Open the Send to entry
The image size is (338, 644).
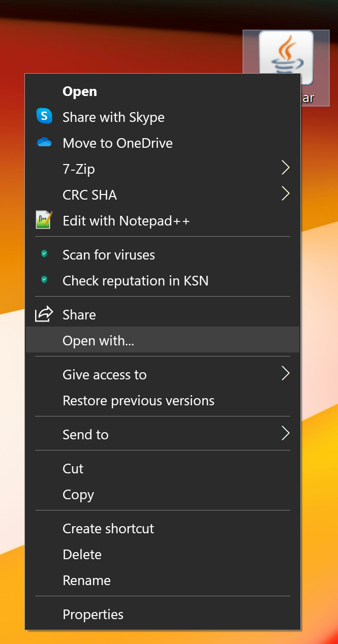163,435
